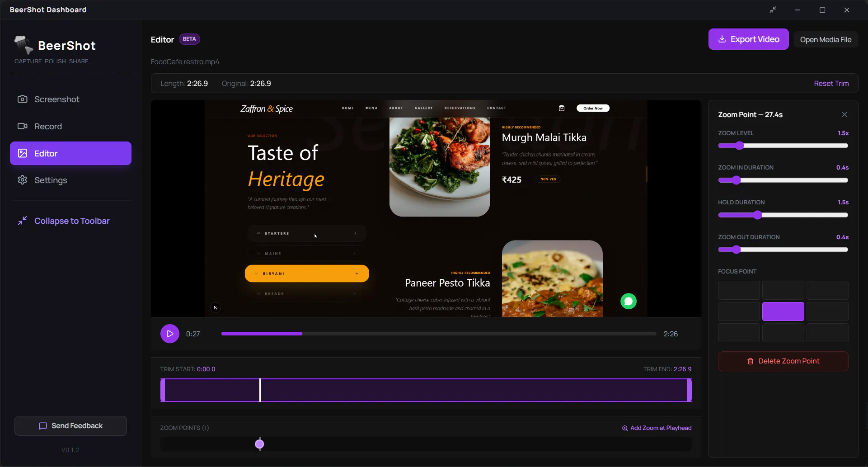Click the FoodCafe restro.mp4 filename
Screen dimensions: 868x467
point(185,62)
